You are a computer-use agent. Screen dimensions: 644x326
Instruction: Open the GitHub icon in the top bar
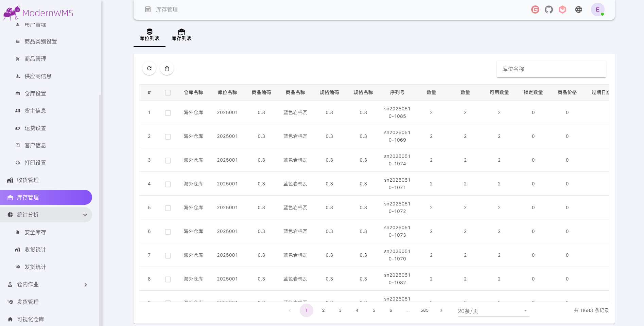tap(549, 10)
